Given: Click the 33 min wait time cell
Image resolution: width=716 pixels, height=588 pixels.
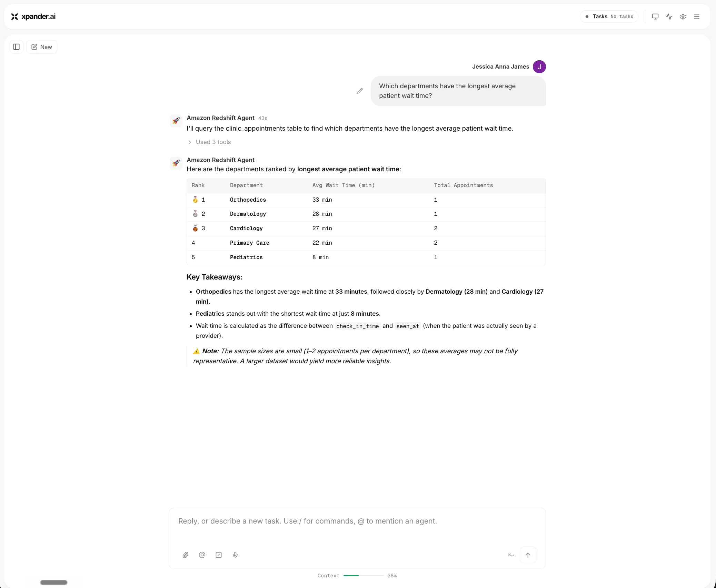Looking at the screenshot, I should point(322,200).
